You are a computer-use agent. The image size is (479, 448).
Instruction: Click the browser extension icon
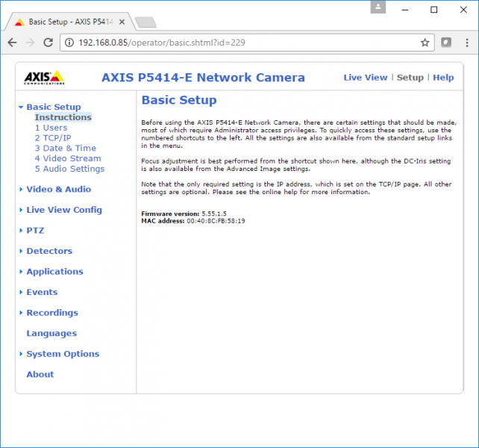click(x=446, y=43)
